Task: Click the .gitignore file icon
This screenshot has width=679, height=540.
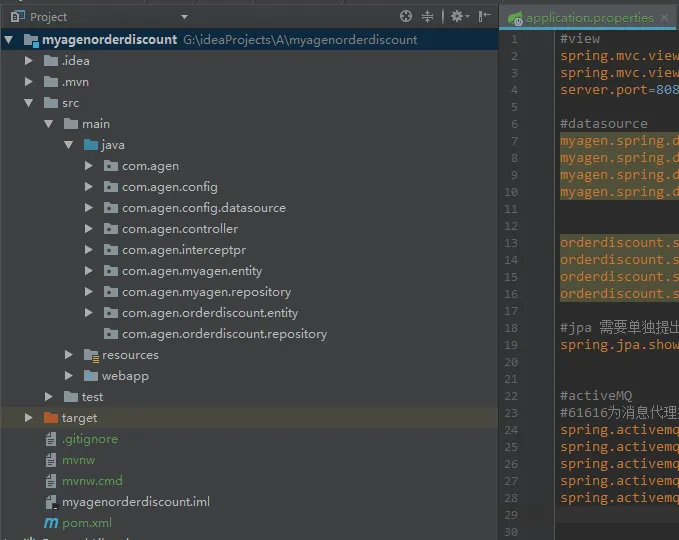Action: [51, 439]
